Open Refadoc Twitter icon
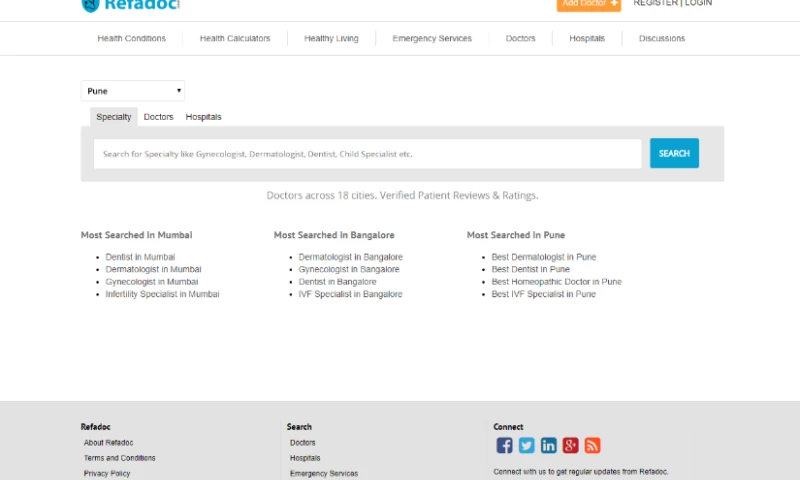Viewport: 800px width, 480px height. tap(527, 445)
